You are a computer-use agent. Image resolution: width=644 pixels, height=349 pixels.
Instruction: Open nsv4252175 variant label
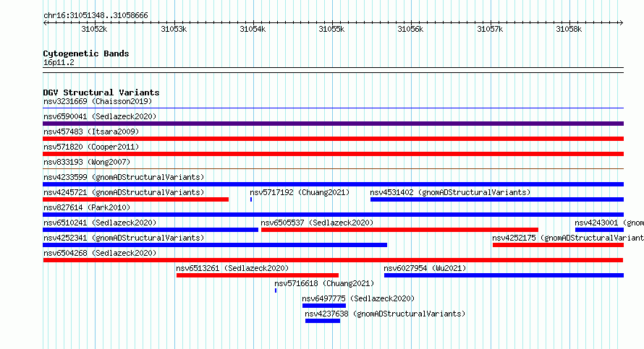tap(568, 238)
